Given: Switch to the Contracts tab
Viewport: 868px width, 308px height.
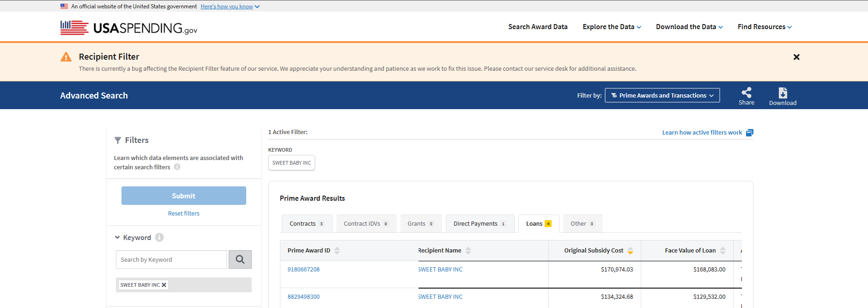Looking at the screenshot, I should pos(306,224).
